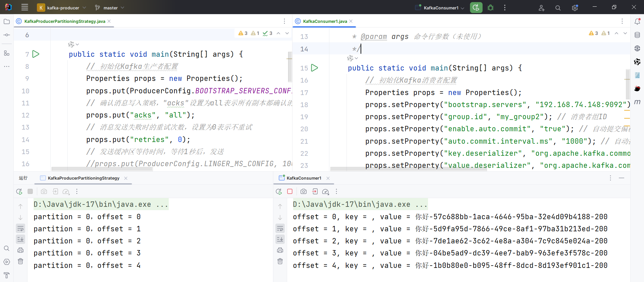Viewport: 644px width, 282px height.
Task: Rerun KafkaConsumer1 in right run panel
Action: pos(279,192)
